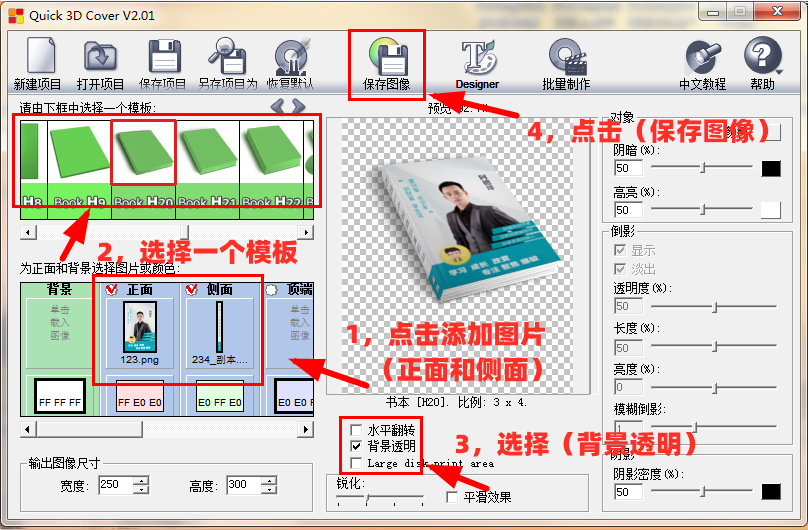Toggle reflection 淡出 fade checkbox

[620, 269]
